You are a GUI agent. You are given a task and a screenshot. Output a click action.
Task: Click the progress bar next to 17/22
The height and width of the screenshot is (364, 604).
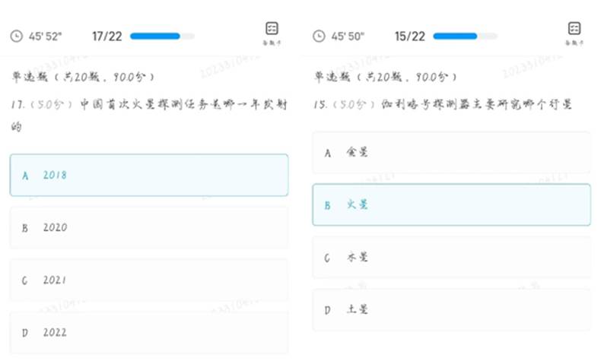(162, 36)
